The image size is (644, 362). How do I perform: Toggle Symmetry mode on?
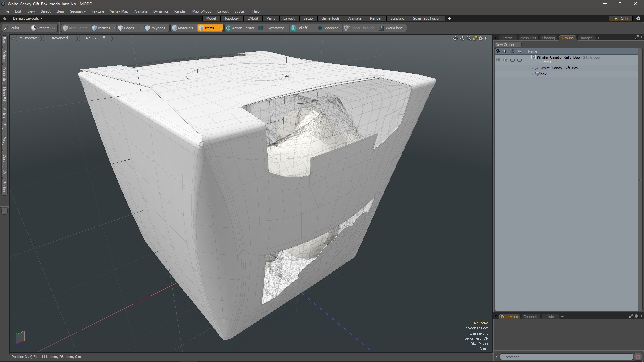[x=272, y=28]
